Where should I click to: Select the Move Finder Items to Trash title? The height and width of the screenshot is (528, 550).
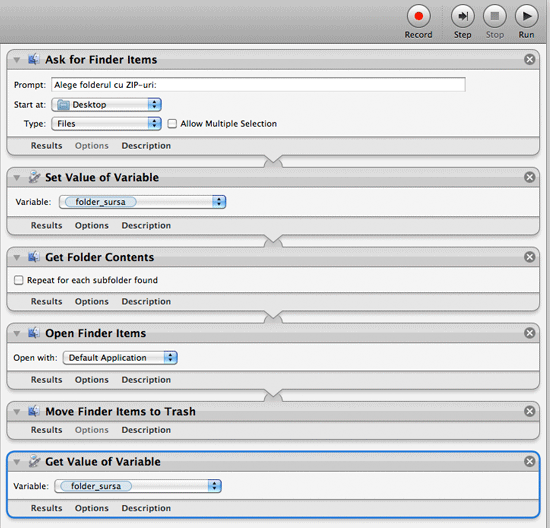click(120, 411)
